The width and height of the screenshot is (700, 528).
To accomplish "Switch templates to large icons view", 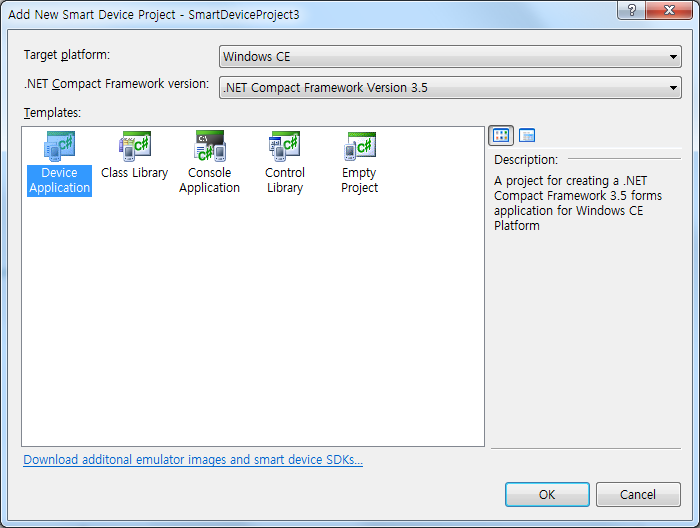I will point(502,135).
